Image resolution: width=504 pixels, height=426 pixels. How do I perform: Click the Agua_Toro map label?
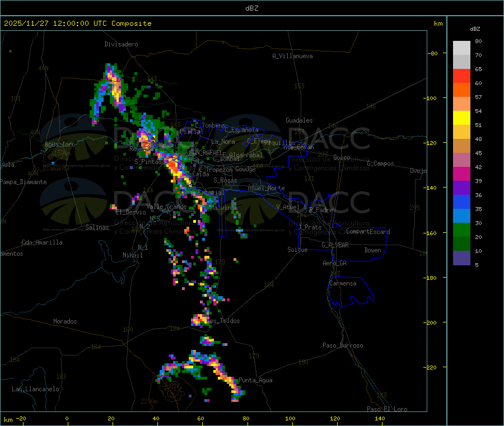coord(60,144)
